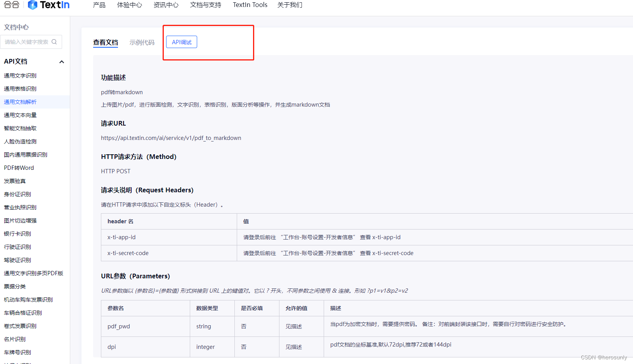Collapse the API文档 section chevron
Image resolution: width=633 pixels, height=364 pixels.
61,62
